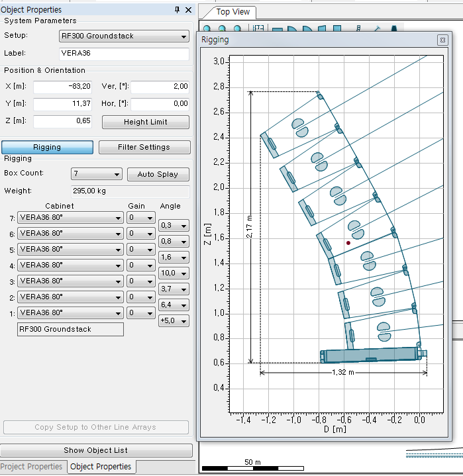Switch to Object Properties tab
Screen dimensions: 463x476
(101, 467)
